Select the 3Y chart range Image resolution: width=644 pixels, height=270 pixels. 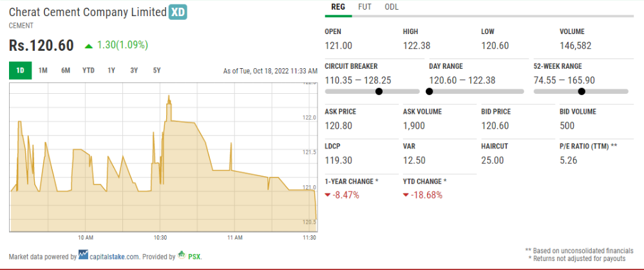click(x=134, y=71)
